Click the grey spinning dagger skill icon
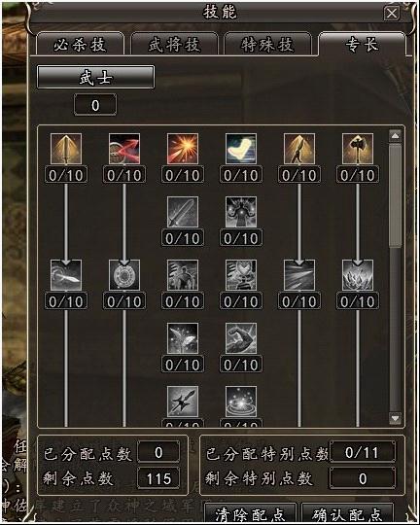The image size is (420, 525). tap(66, 275)
